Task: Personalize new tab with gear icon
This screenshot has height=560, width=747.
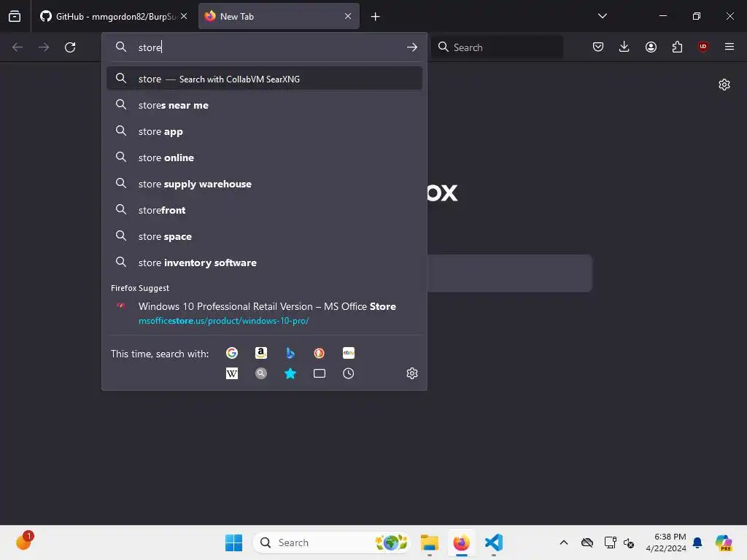Action: click(x=724, y=85)
